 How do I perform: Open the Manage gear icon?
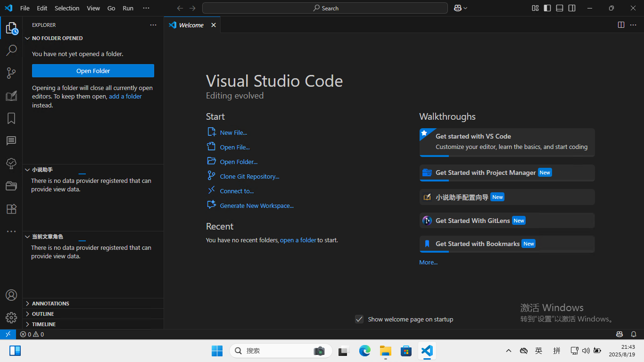point(11,317)
